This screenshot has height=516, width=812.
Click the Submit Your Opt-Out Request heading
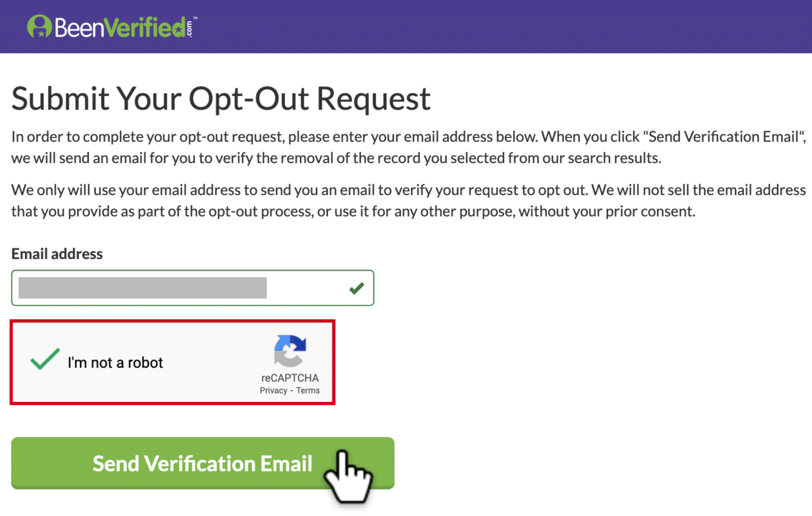(221, 99)
